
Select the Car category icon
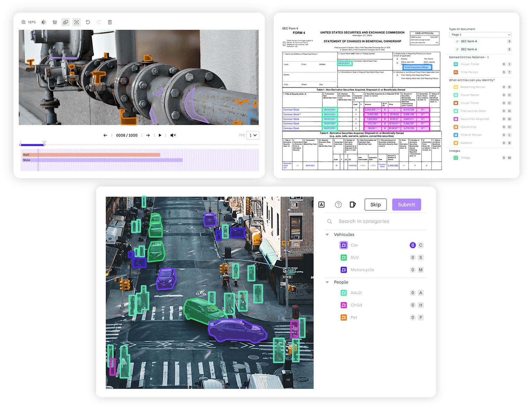click(x=344, y=245)
